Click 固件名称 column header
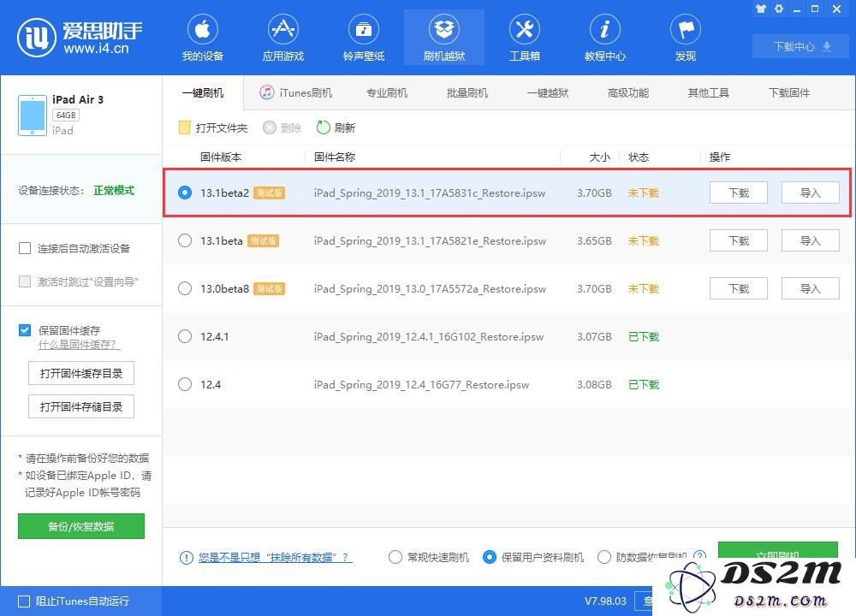The image size is (856, 616). tap(335, 157)
